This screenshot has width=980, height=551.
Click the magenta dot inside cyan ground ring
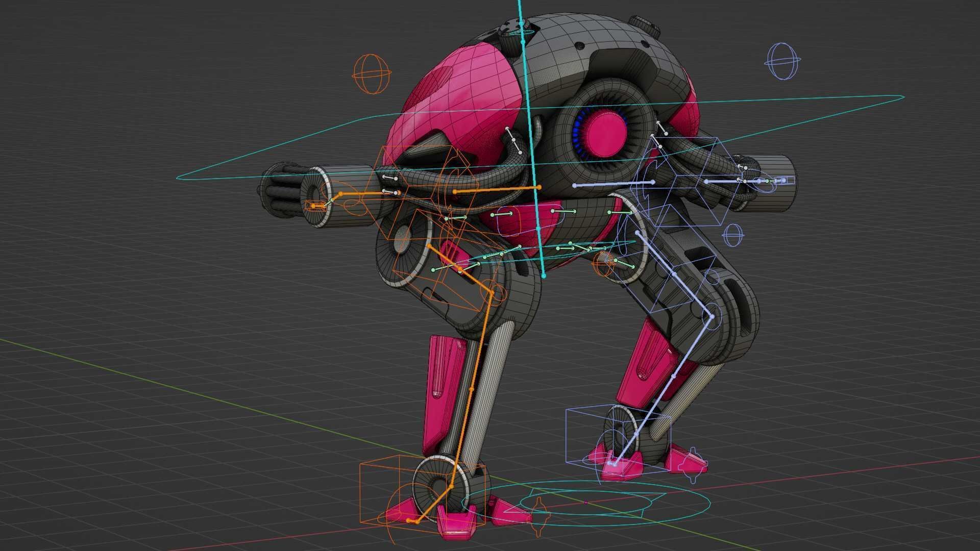tap(586, 503)
